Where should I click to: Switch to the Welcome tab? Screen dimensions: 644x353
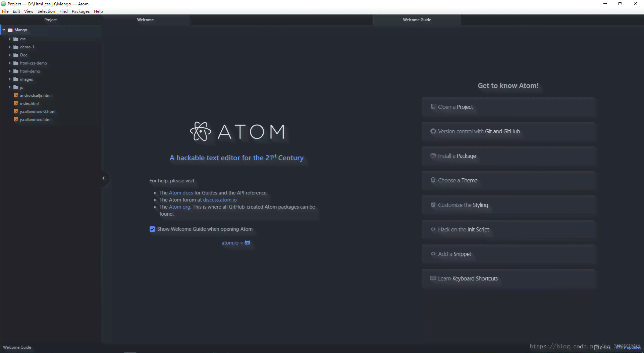pos(145,20)
